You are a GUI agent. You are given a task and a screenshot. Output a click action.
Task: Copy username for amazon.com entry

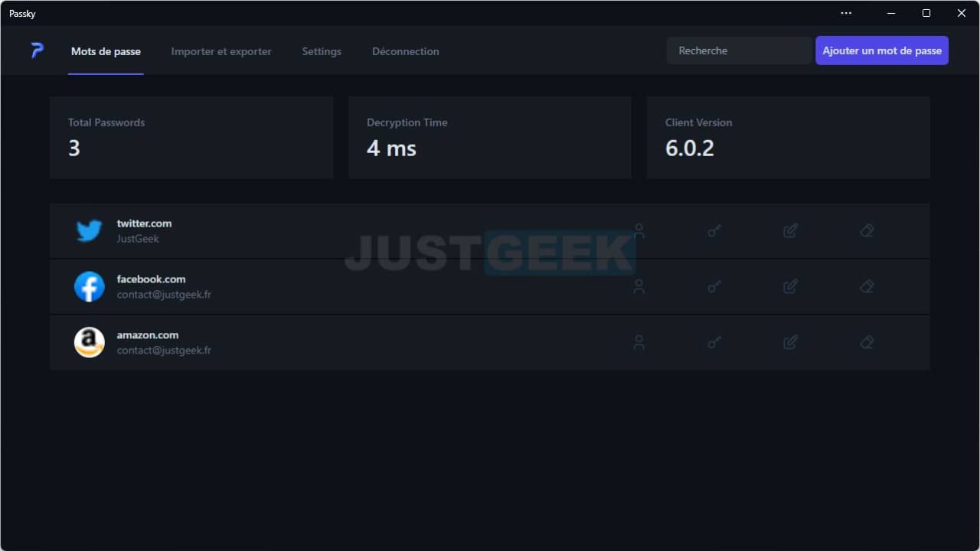pyautogui.click(x=639, y=342)
